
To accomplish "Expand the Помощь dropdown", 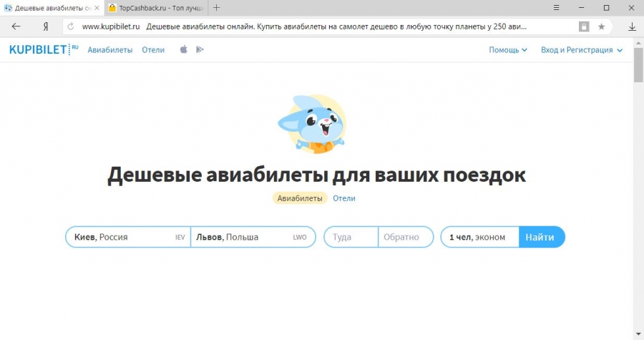I will pyautogui.click(x=508, y=50).
